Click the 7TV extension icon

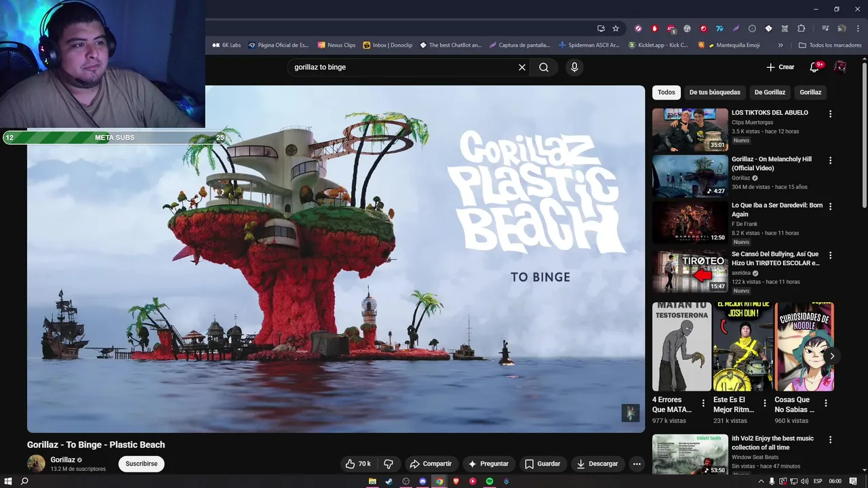click(719, 28)
